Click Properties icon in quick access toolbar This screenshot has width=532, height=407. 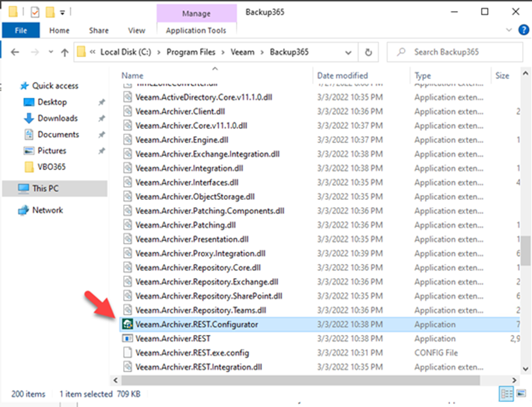pyautogui.click(x=35, y=13)
